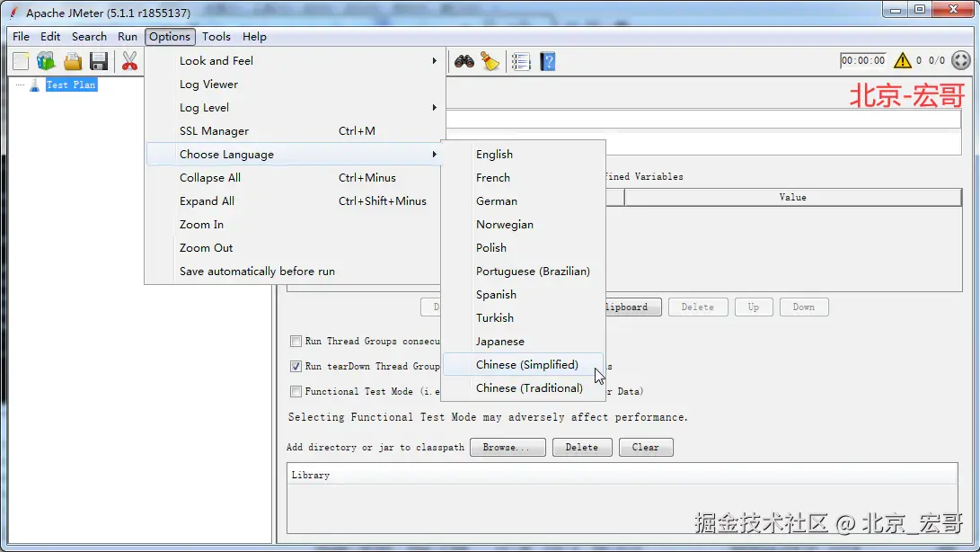Select French language
Viewport: 980px width, 552px height.
523,178
